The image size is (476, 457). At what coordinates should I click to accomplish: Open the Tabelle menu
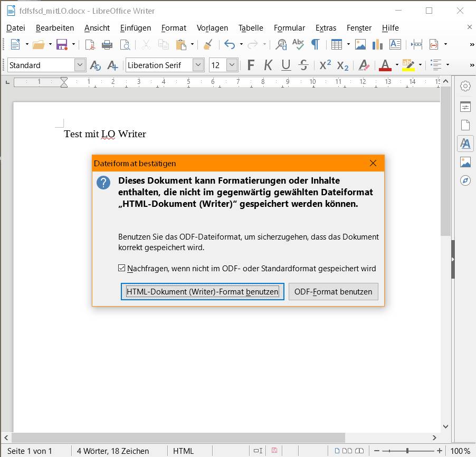coord(250,28)
